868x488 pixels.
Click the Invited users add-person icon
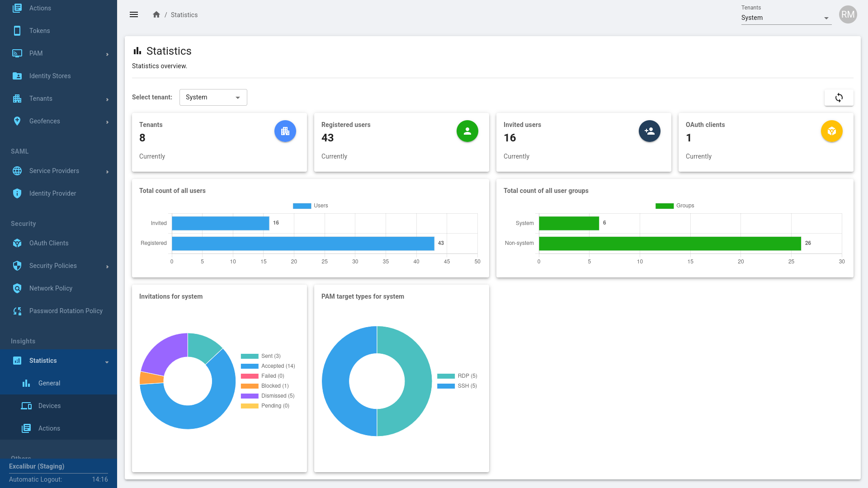tap(649, 131)
